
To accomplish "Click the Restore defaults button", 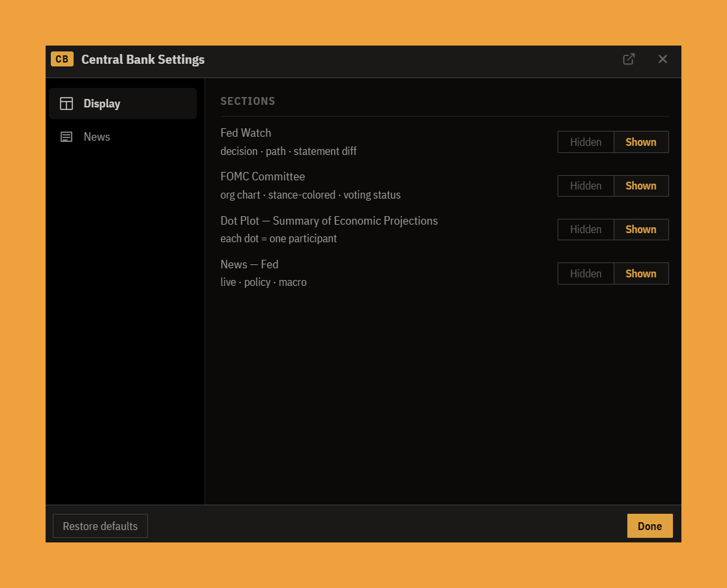I will 100,526.
